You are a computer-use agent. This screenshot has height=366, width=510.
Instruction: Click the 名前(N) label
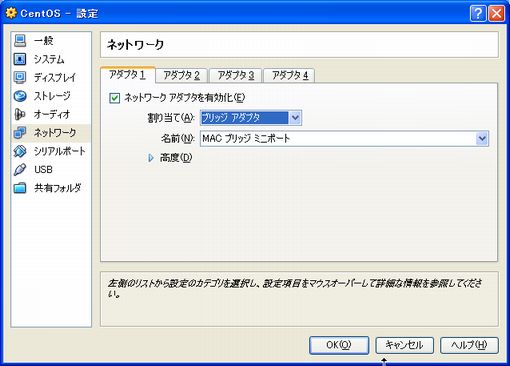tap(178, 138)
